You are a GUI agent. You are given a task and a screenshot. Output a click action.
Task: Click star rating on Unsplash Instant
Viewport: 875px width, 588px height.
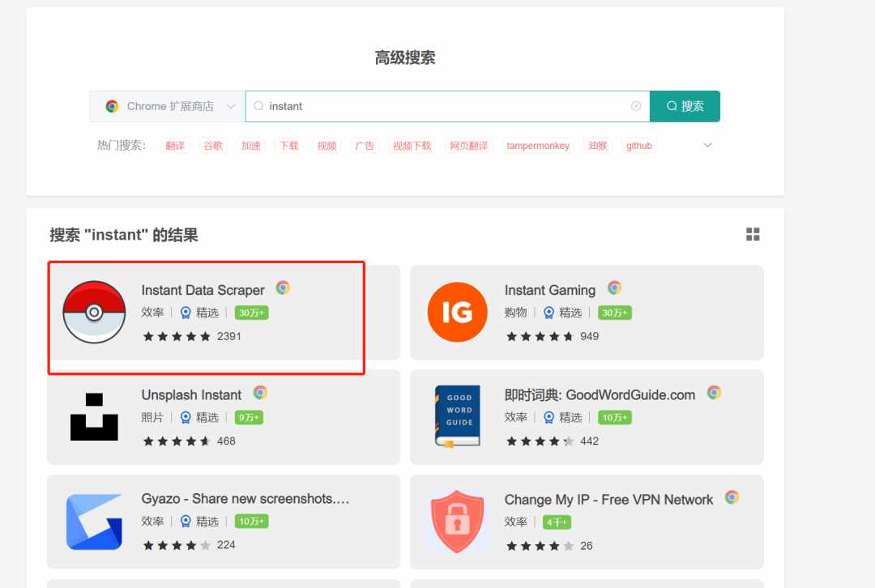click(x=177, y=441)
